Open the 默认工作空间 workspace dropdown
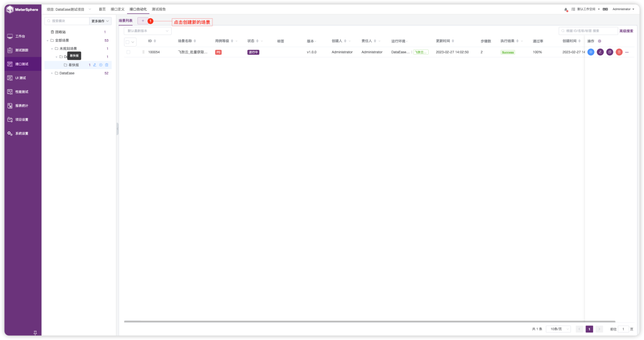644x340 pixels. 588,9
